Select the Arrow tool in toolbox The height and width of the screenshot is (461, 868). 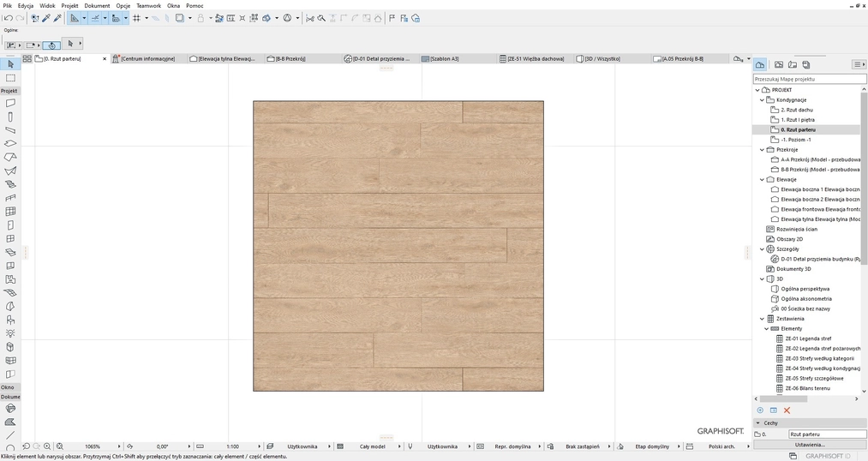(x=10, y=64)
